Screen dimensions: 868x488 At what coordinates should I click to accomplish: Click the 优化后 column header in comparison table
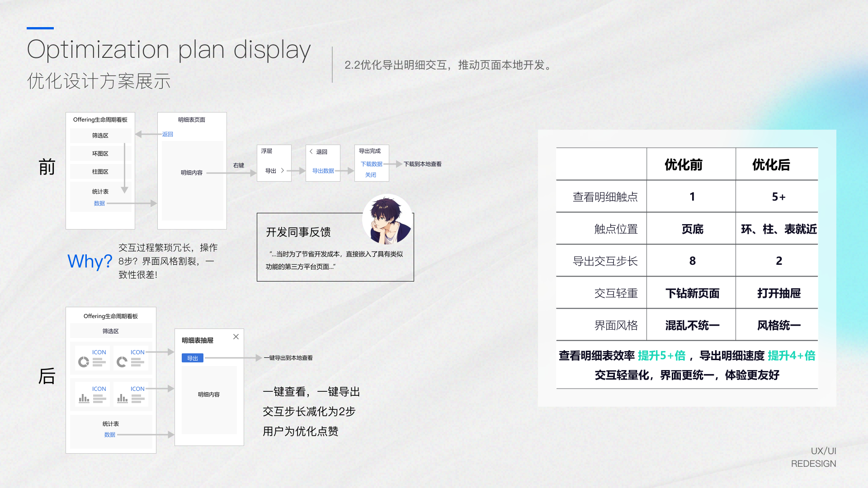[x=771, y=165]
